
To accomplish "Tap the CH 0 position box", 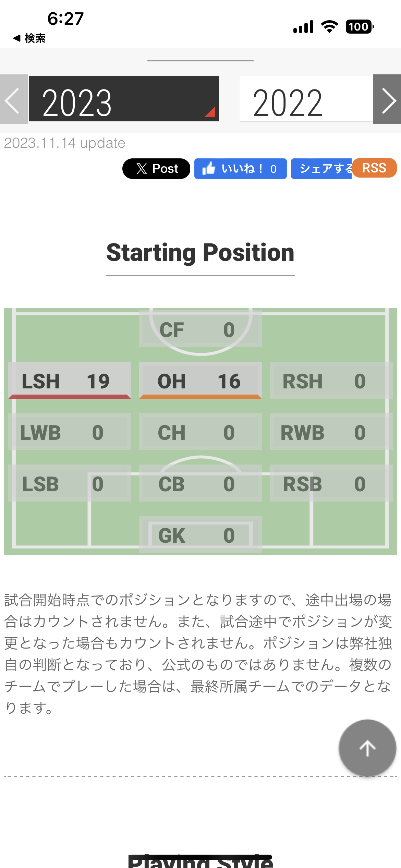I will [200, 432].
